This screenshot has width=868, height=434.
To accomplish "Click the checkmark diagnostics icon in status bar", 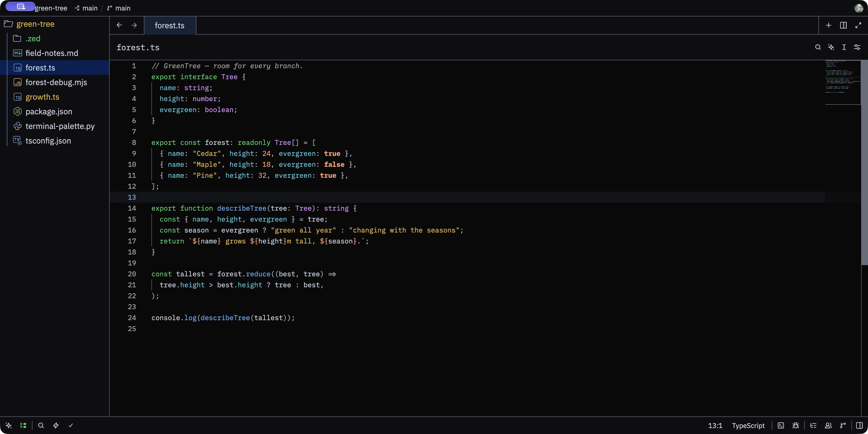I will tap(71, 425).
